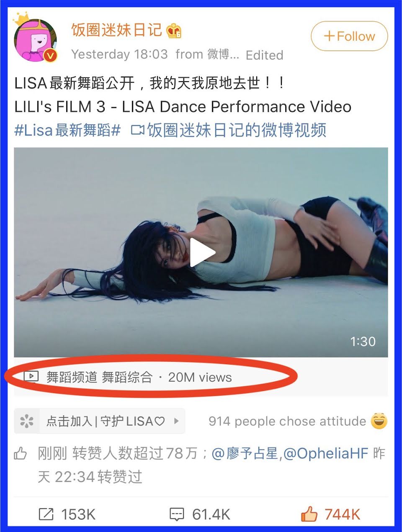The height and width of the screenshot is (532, 402).
Task: Click the 914 people chose attitude text
Action: (x=287, y=421)
